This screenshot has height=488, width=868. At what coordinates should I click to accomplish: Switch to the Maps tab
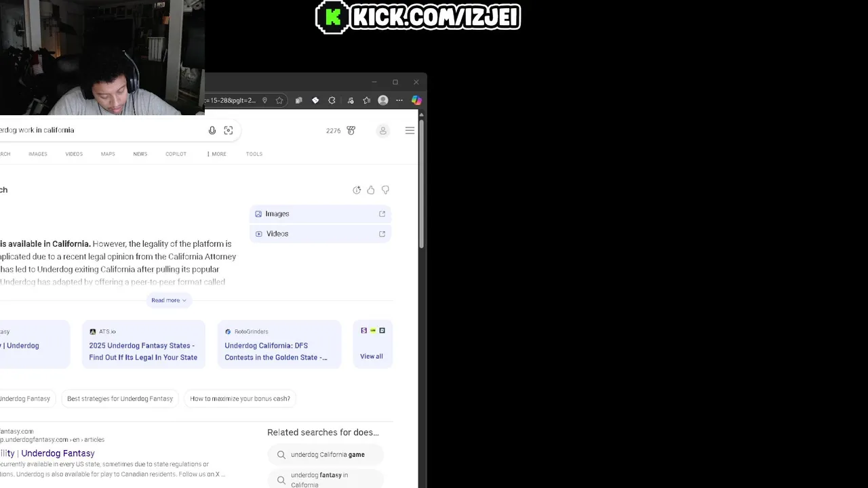tap(108, 154)
